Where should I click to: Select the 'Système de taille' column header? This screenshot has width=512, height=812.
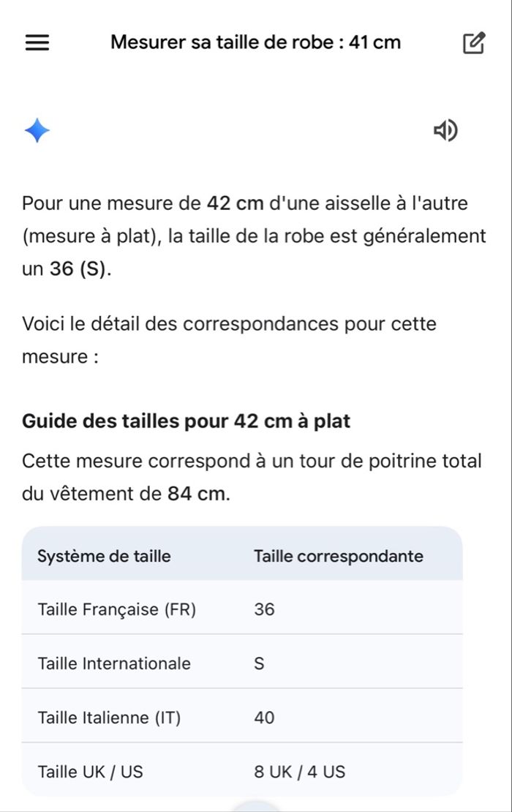click(x=104, y=556)
